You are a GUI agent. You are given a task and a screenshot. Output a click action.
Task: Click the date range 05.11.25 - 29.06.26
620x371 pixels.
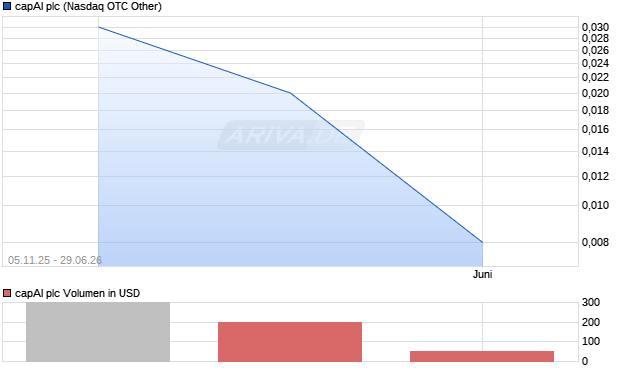(55, 260)
